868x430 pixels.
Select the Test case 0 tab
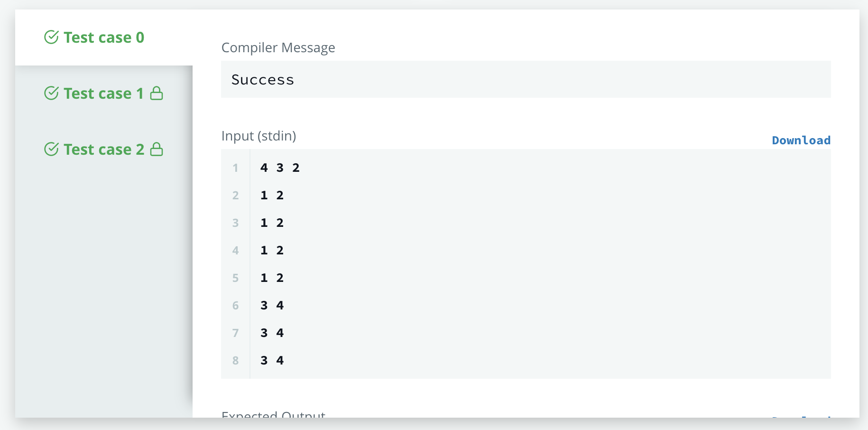tap(103, 37)
